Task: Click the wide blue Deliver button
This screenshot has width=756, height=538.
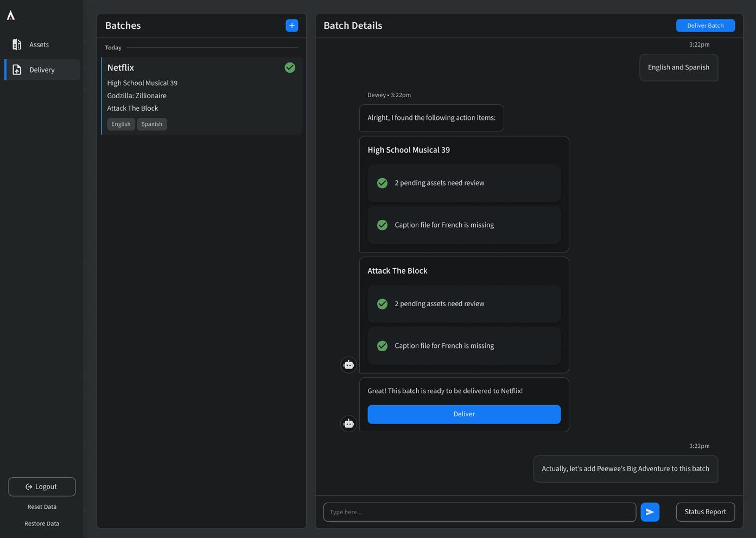Action: click(x=464, y=414)
